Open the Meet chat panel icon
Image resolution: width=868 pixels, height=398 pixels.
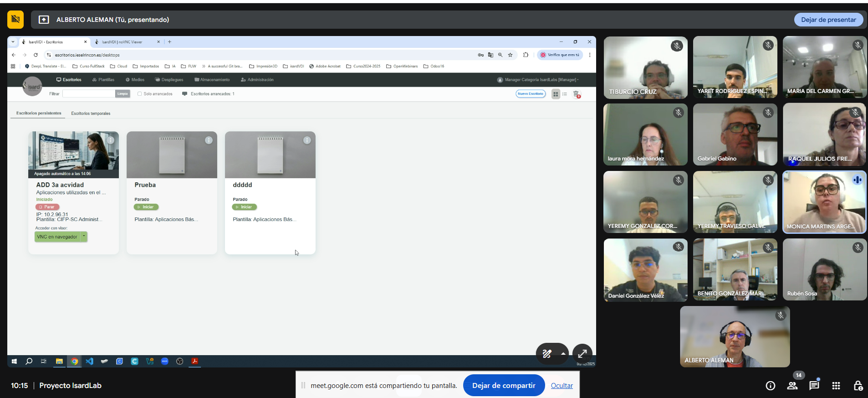coord(814,386)
